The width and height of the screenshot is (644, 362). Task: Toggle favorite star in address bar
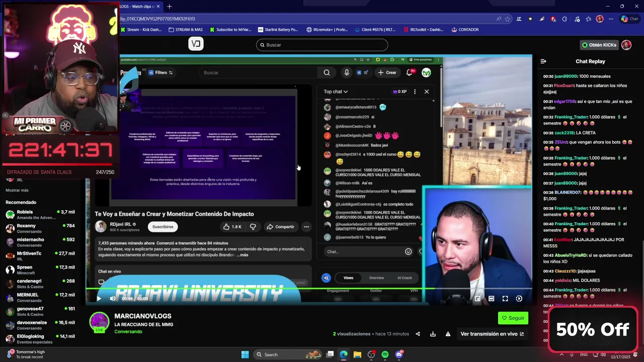click(507, 19)
